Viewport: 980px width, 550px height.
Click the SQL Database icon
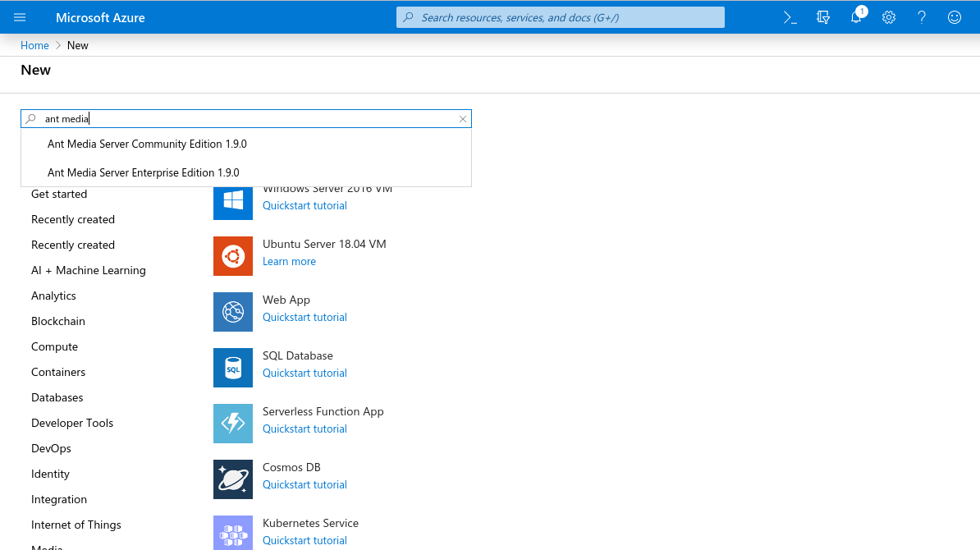233,368
